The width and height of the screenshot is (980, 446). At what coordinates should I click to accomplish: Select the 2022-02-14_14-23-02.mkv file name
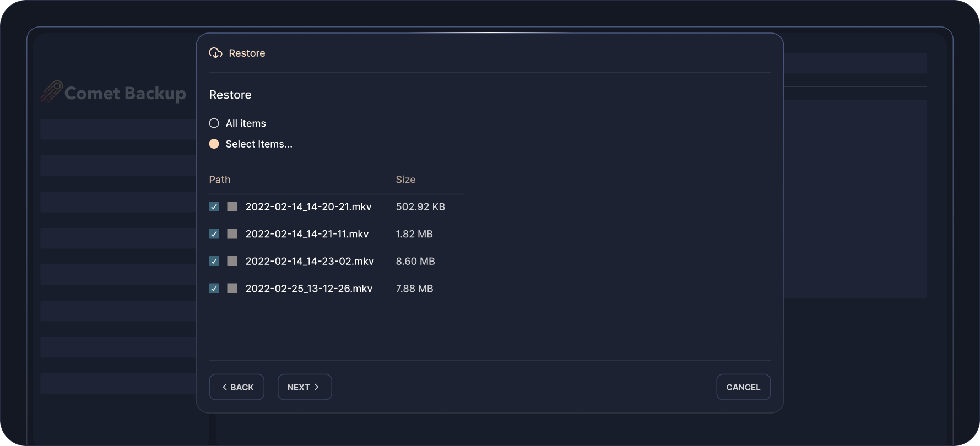310,261
